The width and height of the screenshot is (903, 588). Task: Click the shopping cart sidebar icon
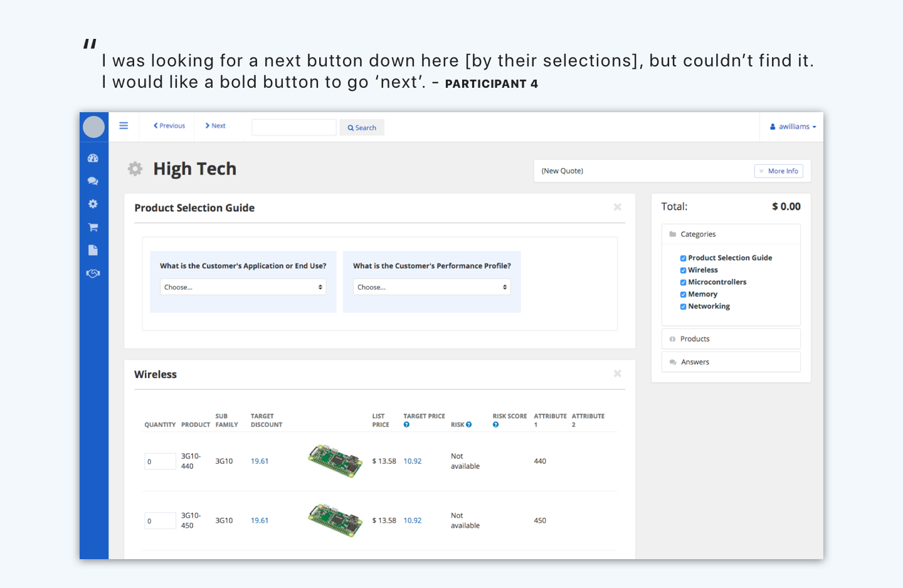(x=93, y=227)
